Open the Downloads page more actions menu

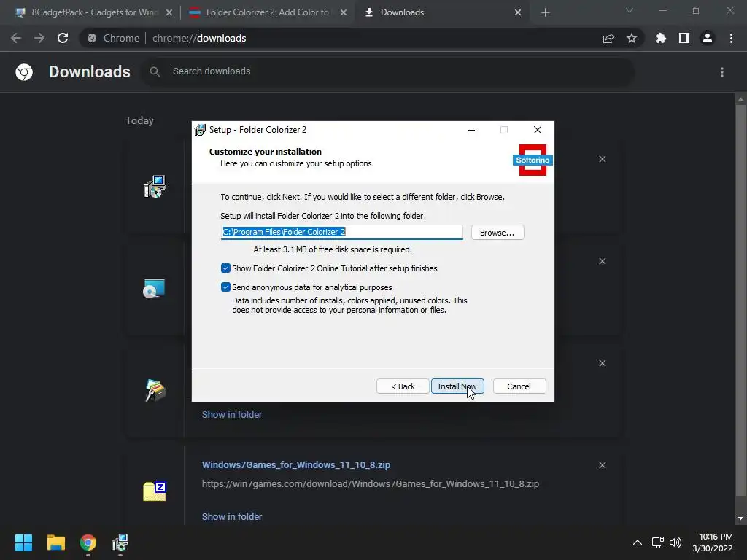(x=722, y=72)
